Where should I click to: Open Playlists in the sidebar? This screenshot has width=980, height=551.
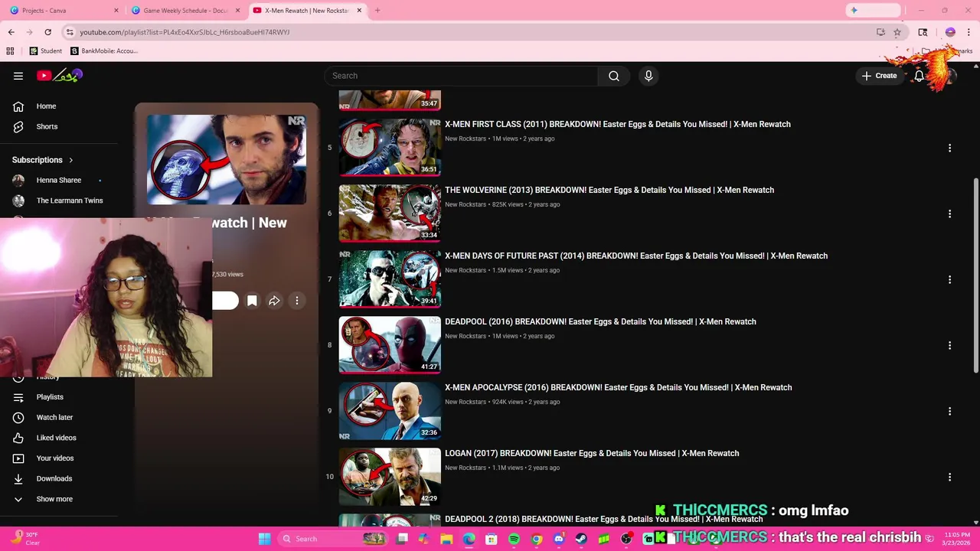[50, 397]
